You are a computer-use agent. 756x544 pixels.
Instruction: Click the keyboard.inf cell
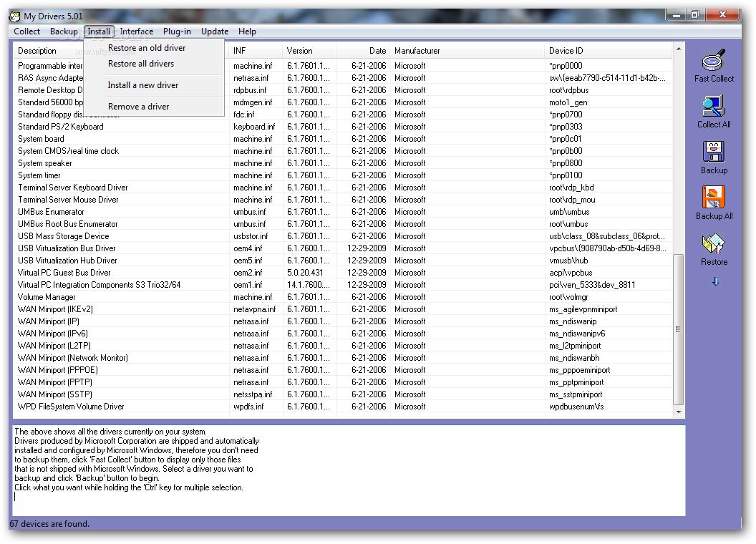[x=254, y=127]
